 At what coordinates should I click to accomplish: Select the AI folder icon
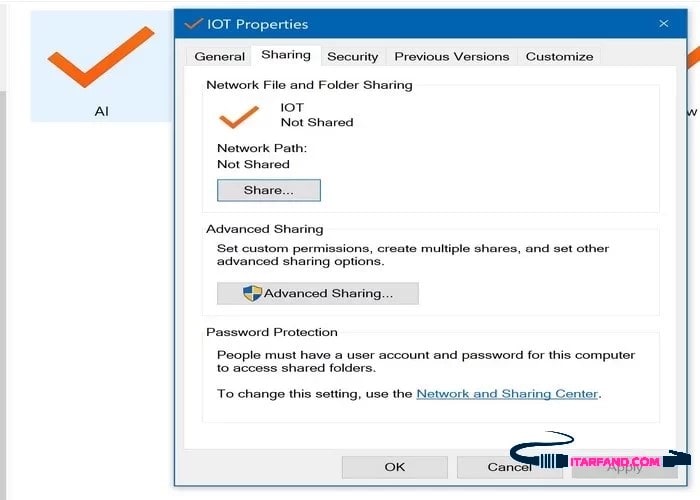[x=100, y=58]
